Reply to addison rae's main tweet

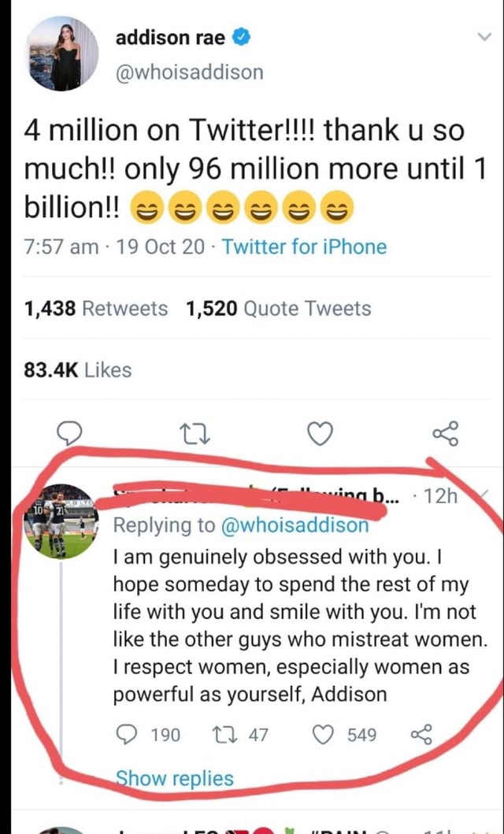pyautogui.click(x=72, y=432)
